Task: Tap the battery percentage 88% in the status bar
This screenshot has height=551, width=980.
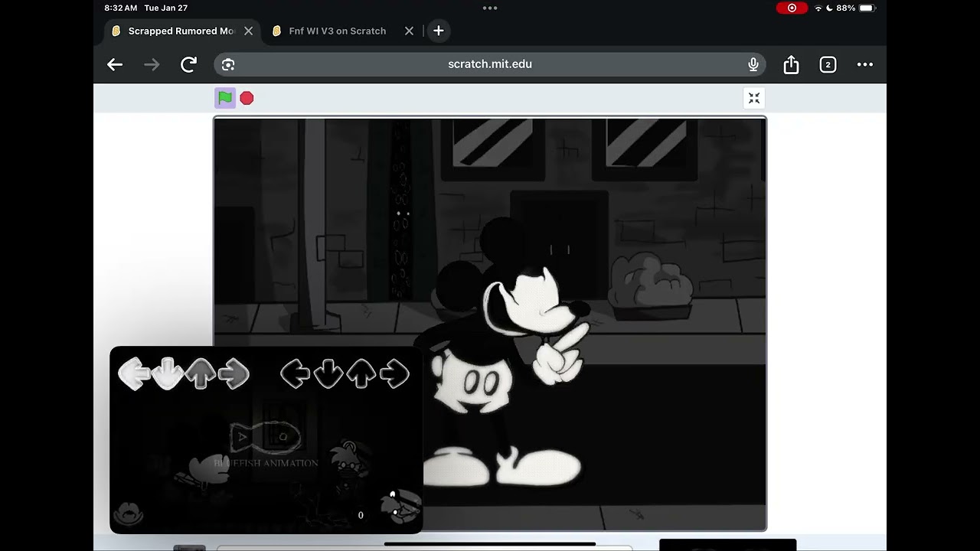Action: pyautogui.click(x=846, y=8)
